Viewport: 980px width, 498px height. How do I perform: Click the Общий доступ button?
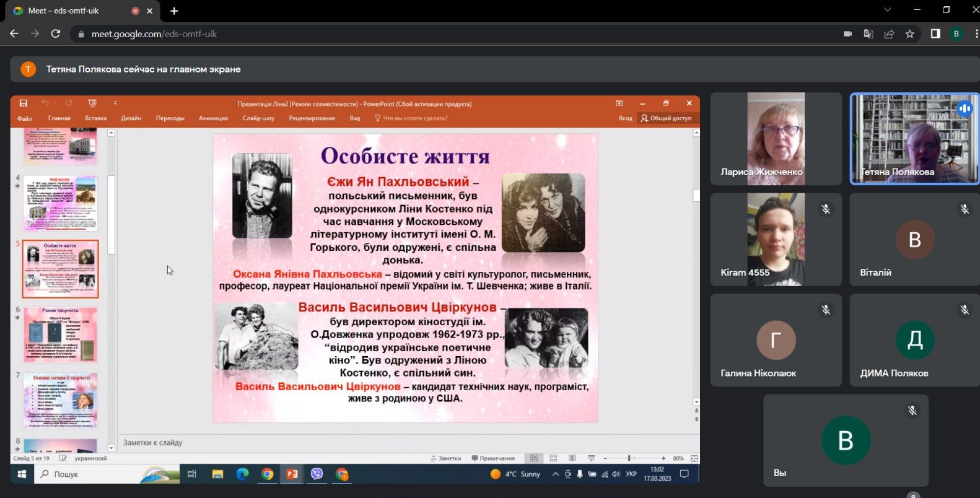pos(666,118)
